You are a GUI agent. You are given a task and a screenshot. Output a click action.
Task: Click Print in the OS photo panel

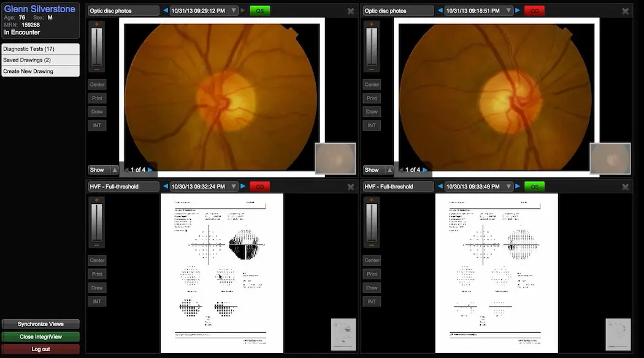[97, 98]
